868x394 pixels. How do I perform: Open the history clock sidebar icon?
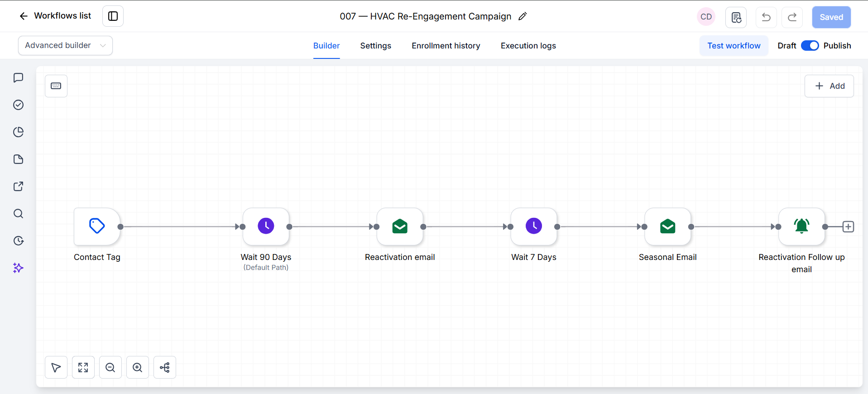coord(19,241)
